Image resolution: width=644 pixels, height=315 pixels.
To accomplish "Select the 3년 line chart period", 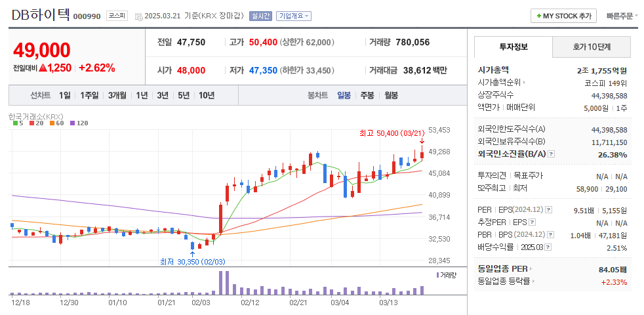I will tap(163, 95).
